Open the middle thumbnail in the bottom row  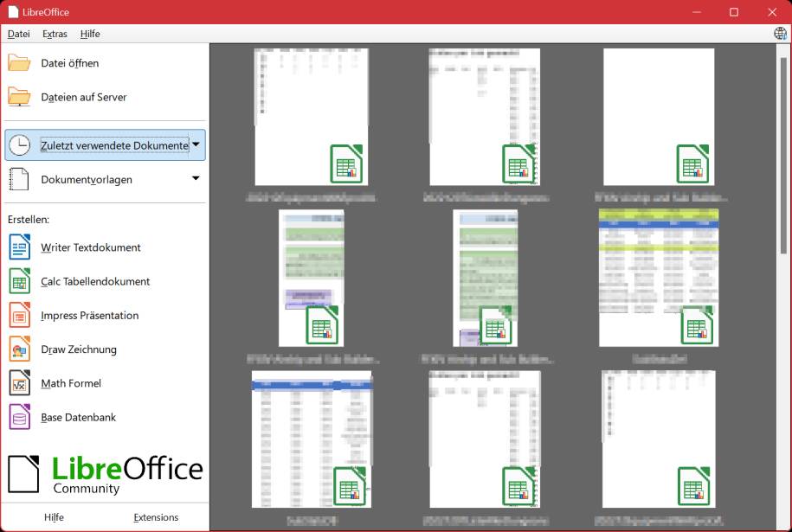tap(485, 439)
